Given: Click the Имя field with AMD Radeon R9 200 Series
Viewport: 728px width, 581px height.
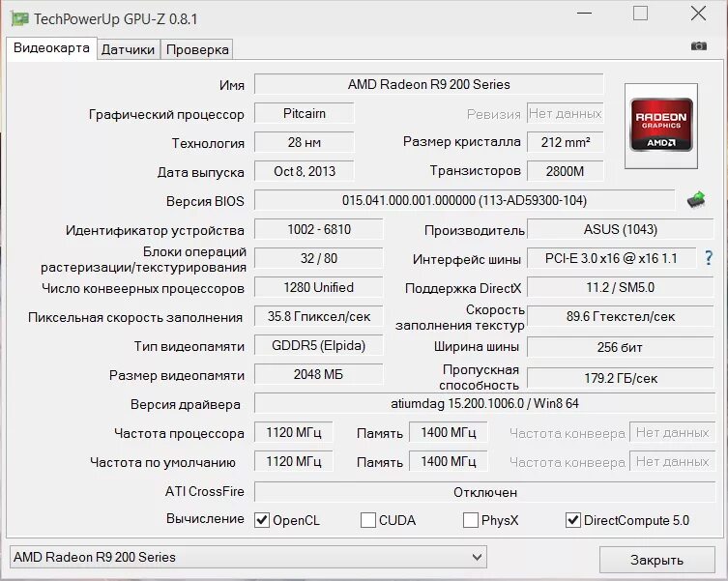Looking at the screenshot, I should (428, 84).
